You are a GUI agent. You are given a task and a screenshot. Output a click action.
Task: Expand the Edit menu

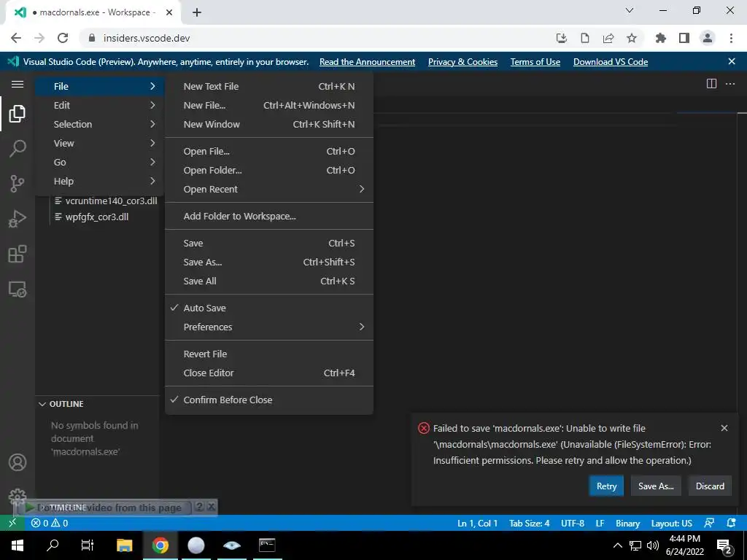tap(100, 105)
